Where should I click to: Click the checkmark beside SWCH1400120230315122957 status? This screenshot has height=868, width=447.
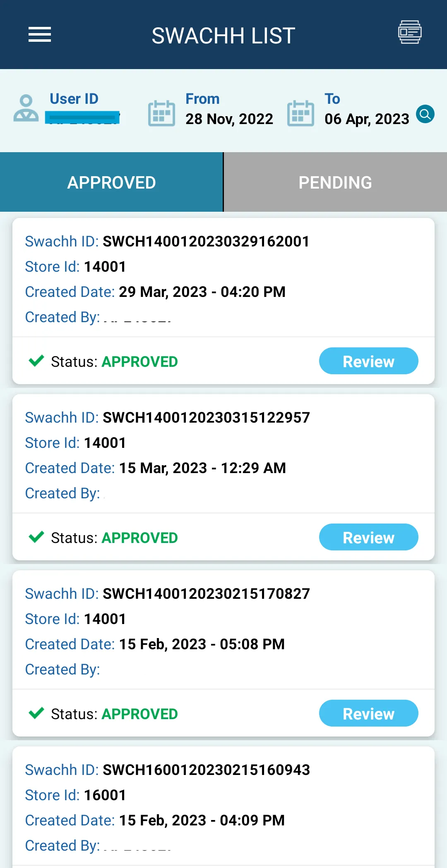coord(36,537)
